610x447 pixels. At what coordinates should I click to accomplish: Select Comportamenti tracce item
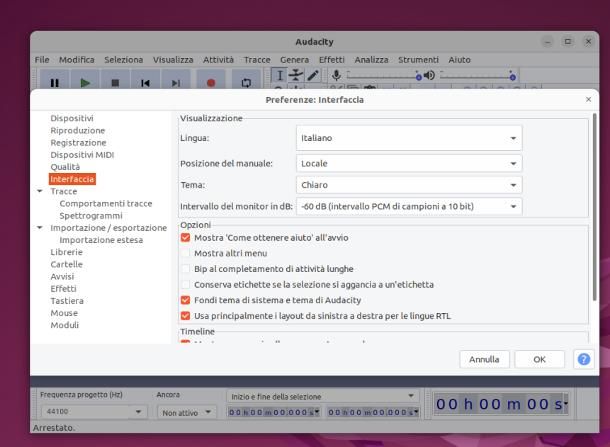pos(106,203)
